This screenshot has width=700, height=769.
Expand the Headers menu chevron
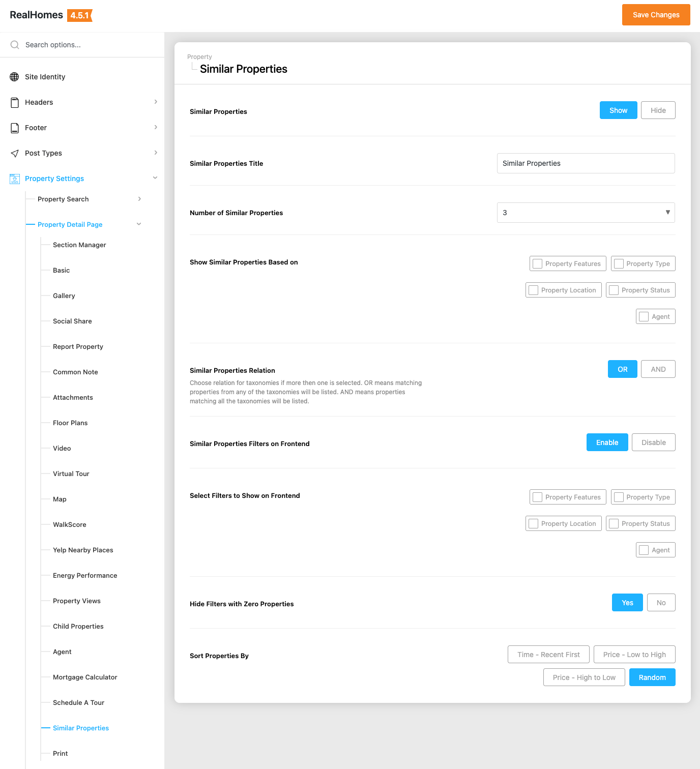pos(156,102)
